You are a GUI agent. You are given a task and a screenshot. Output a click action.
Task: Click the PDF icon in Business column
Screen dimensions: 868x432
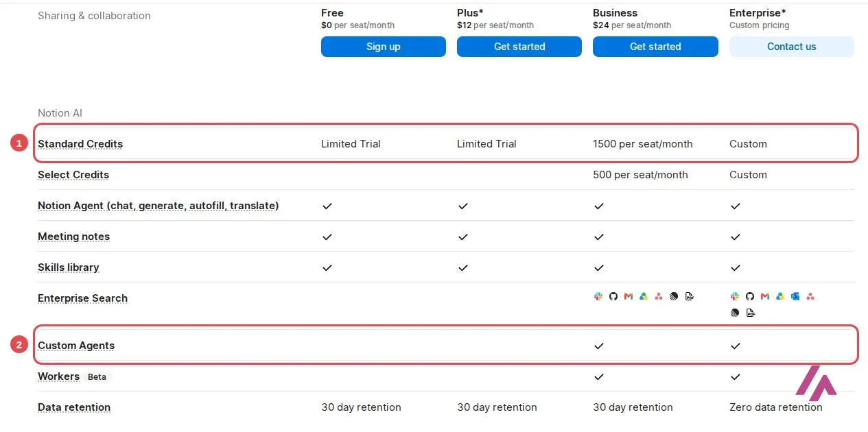690,296
